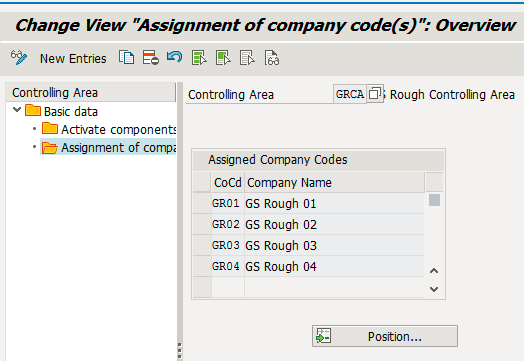Click the document display glasses icon
Screen dimensions: 524x361
[272, 58]
